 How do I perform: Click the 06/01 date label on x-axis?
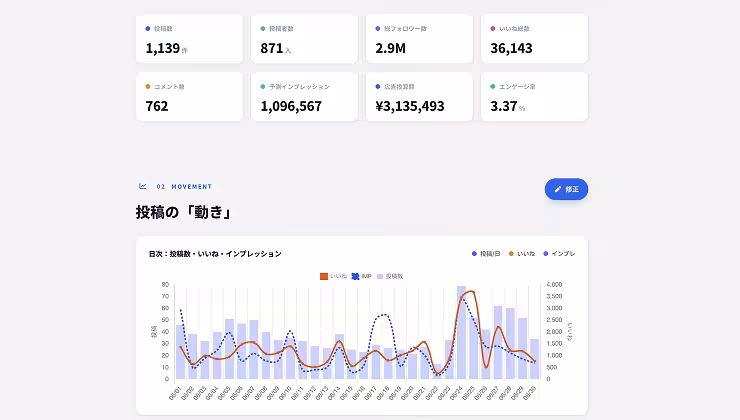click(x=175, y=394)
